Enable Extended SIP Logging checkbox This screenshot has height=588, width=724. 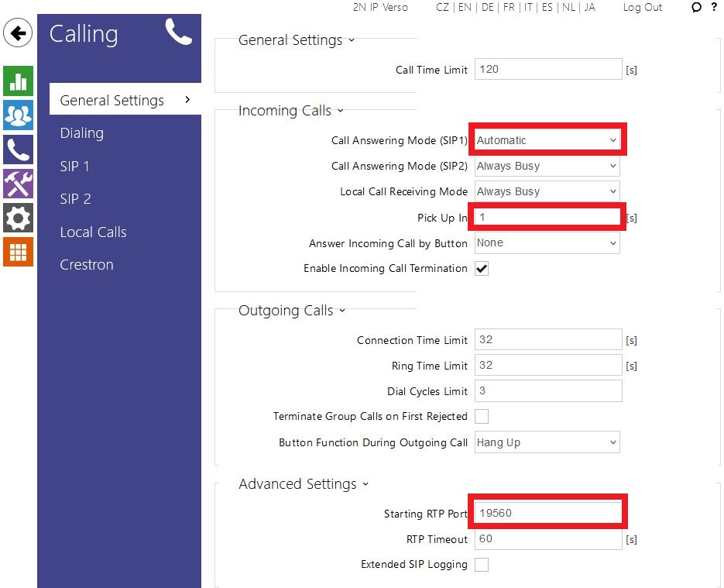[x=482, y=565]
